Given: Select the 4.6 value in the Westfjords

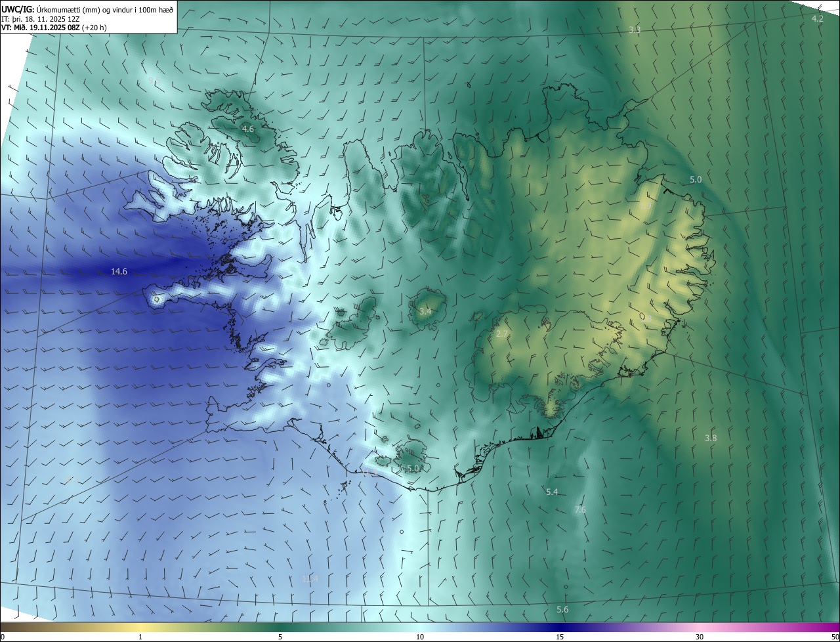Looking at the screenshot, I should click(x=248, y=129).
